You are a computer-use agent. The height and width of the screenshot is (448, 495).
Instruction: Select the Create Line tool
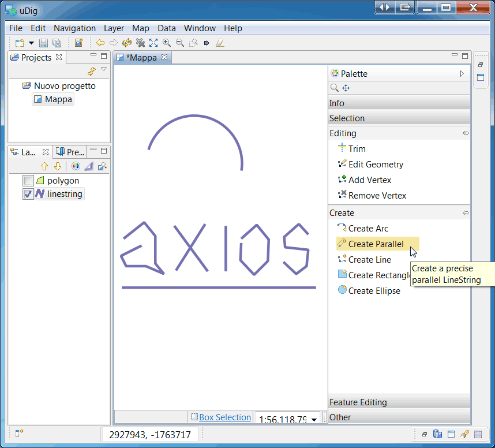(x=364, y=260)
